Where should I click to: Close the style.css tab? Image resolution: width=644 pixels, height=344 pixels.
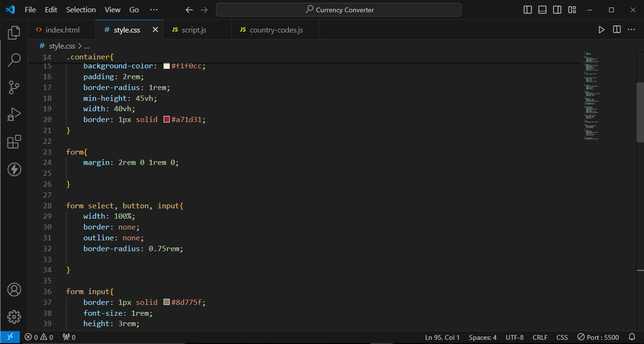tap(156, 30)
